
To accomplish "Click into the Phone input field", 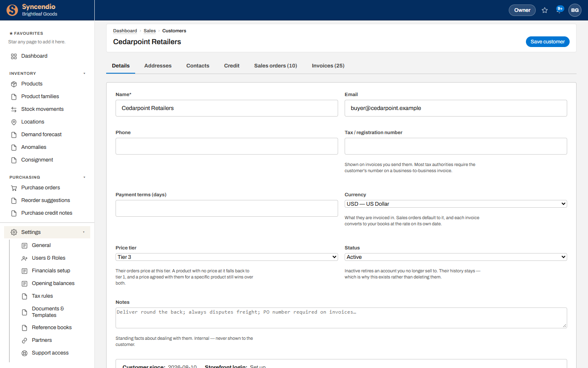I will tap(227, 146).
